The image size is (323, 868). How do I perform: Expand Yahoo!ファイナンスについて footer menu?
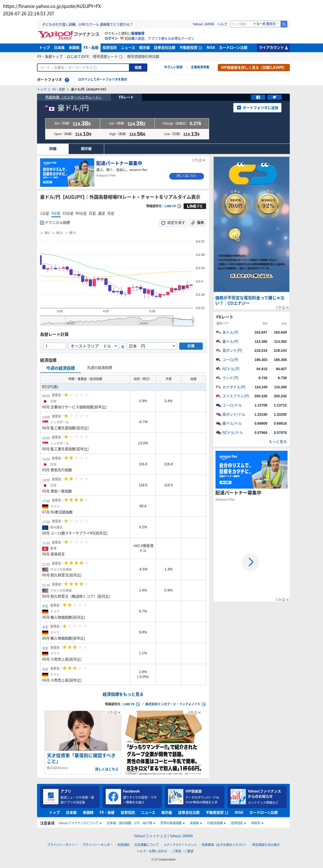pos(80,823)
